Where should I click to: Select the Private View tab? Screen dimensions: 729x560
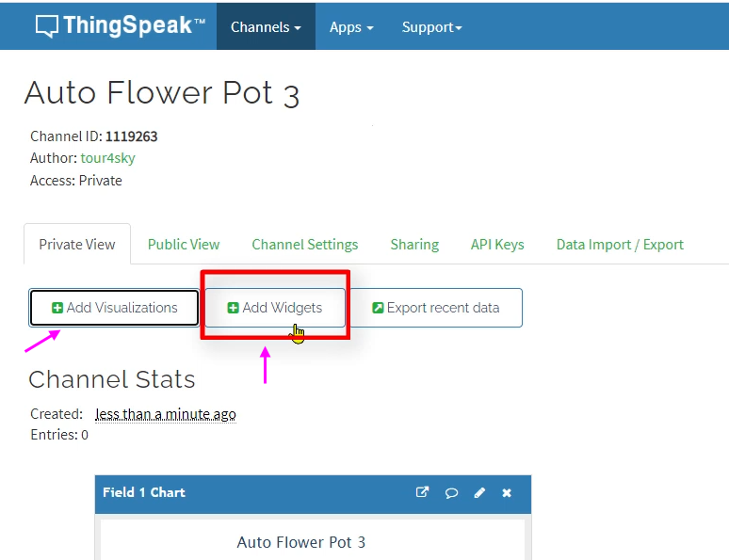pos(77,245)
